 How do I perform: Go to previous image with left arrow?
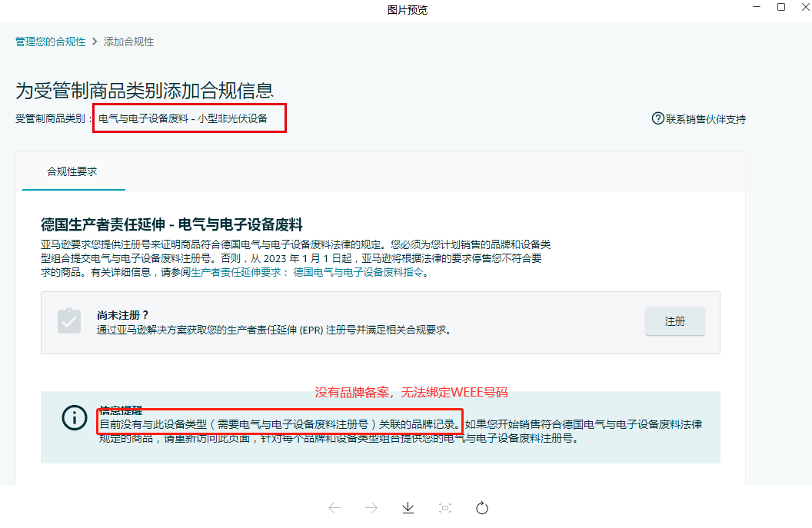(334, 508)
